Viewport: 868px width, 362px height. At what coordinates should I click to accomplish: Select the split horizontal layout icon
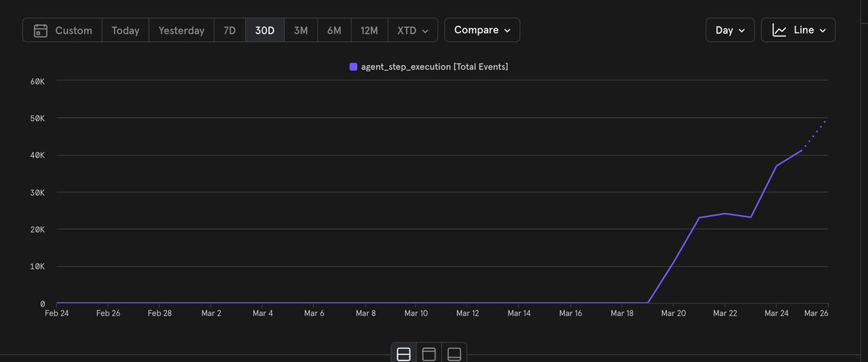pyautogui.click(x=404, y=353)
